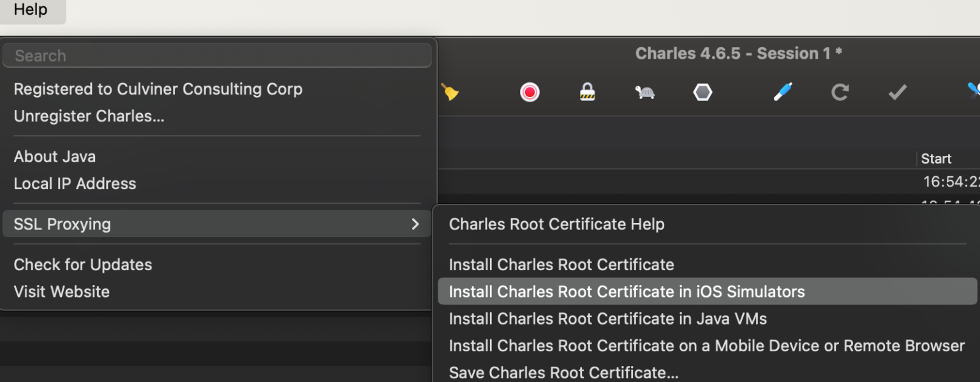Click the broom icon to clear the session
The image size is (980, 382).
[x=450, y=93]
